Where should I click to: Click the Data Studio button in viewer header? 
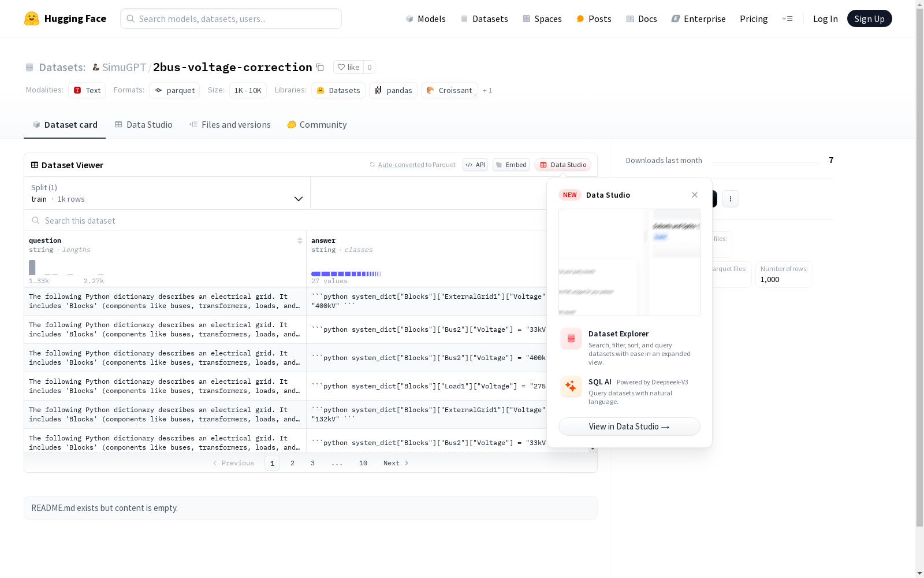(x=562, y=165)
